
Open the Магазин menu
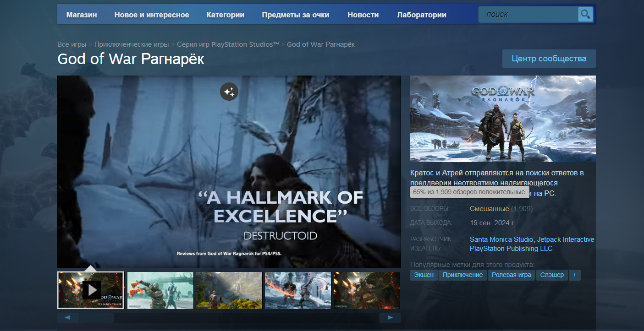coord(82,15)
